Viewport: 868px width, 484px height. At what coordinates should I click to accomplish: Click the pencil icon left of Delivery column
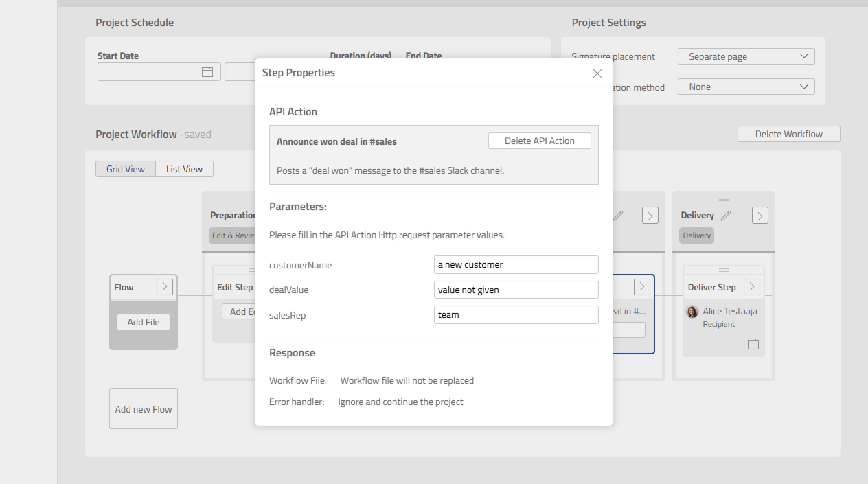click(x=618, y=216)
